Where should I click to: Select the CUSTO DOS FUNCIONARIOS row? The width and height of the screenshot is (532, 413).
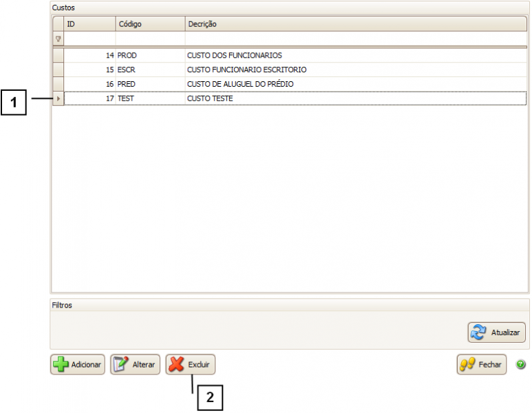pos(234,55)
